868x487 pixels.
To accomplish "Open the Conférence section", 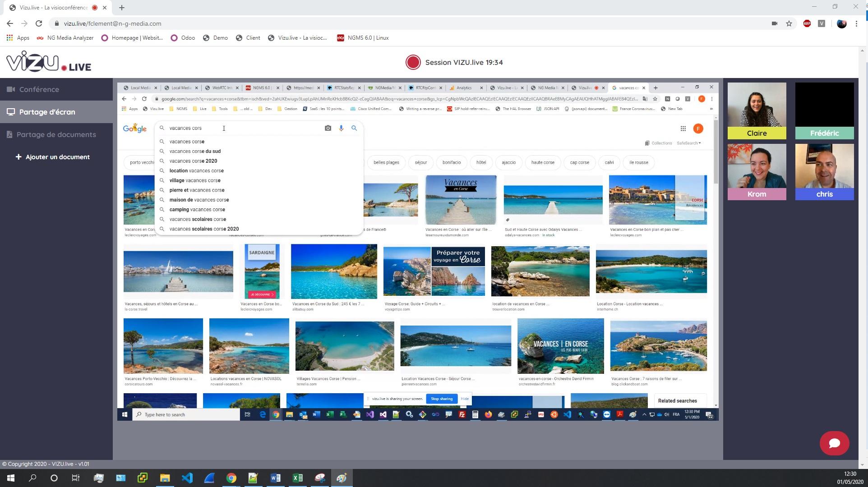I will [x=56, y=89].
